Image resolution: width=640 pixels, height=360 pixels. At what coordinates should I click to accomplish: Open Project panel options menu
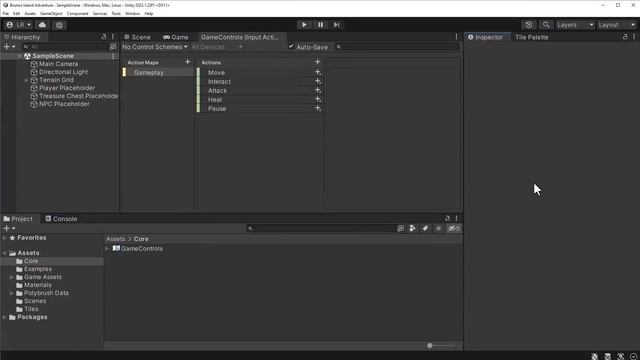coord(456,218)
